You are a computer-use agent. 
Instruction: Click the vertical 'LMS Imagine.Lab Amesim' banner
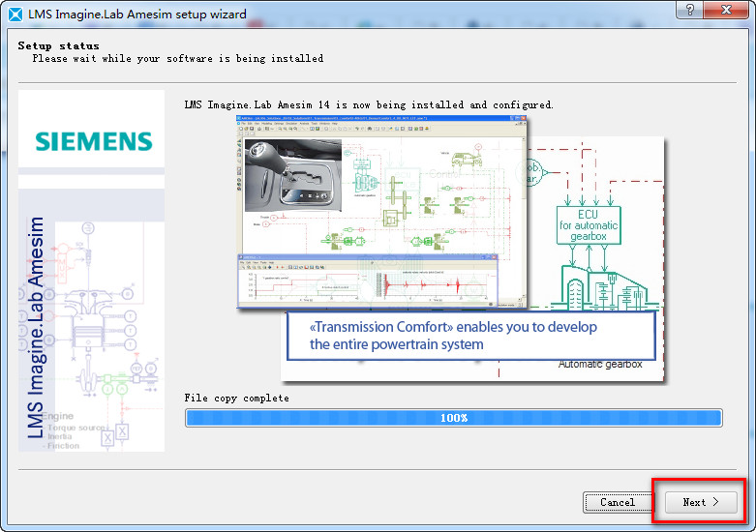pos(36,328)
